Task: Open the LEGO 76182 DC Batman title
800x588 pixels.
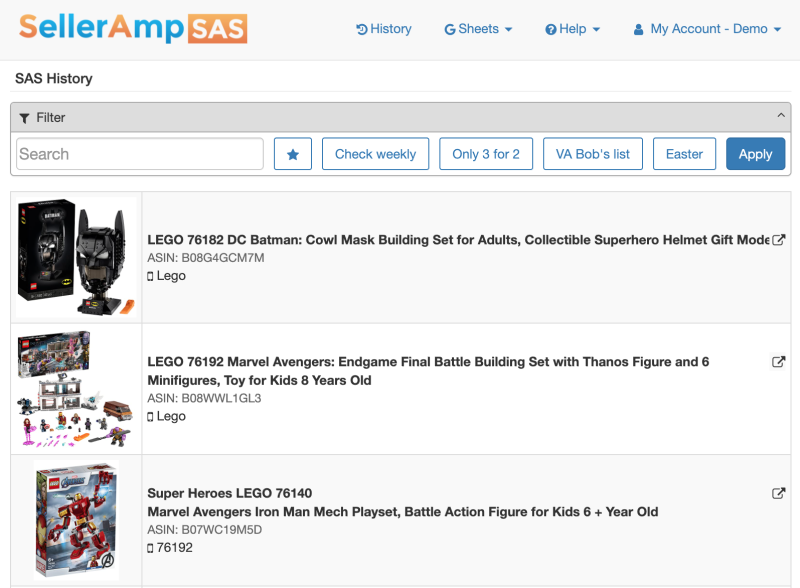Action: point(458,240)
